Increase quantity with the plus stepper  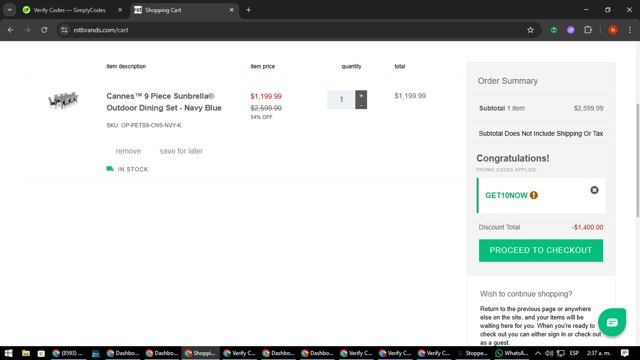pos(361,95)
